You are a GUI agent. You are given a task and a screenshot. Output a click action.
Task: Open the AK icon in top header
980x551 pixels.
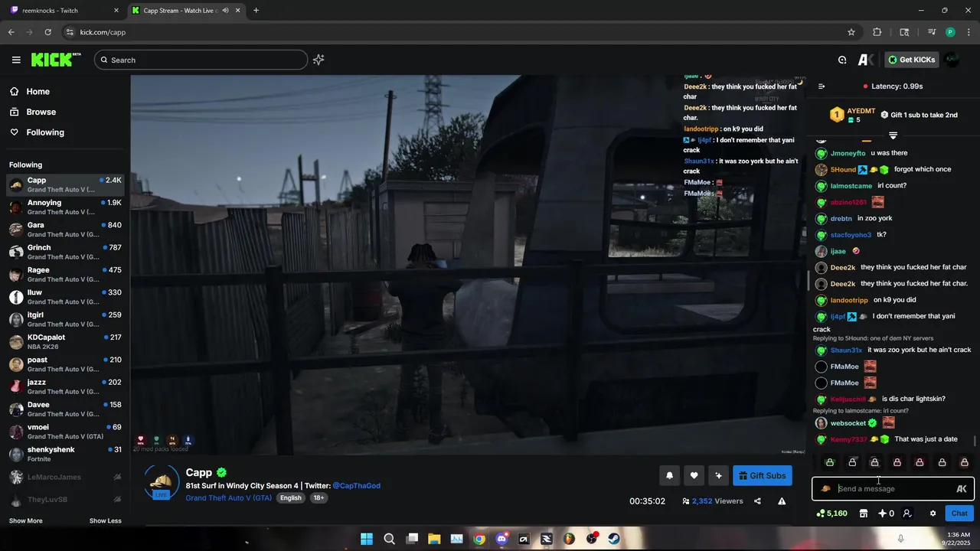(865, 60)
